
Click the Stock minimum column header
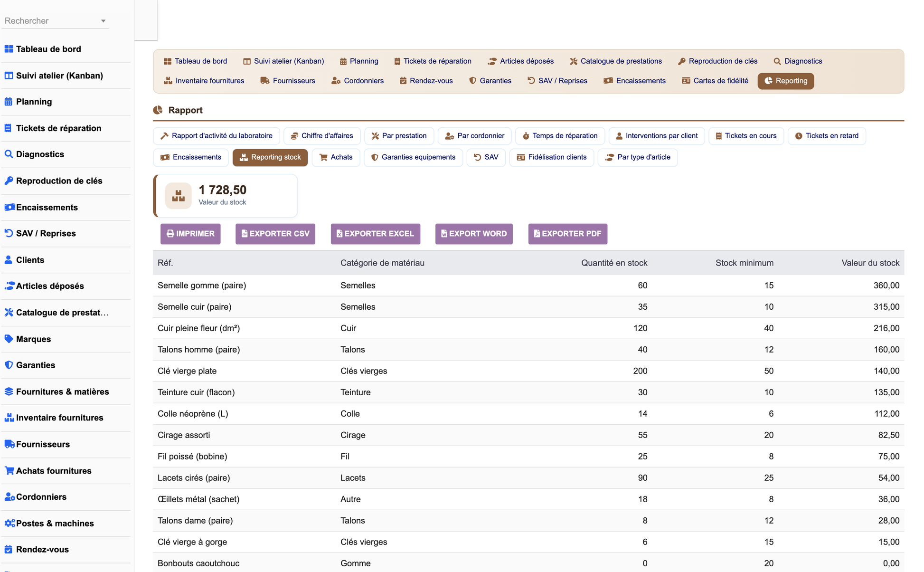tap(745, 263)
